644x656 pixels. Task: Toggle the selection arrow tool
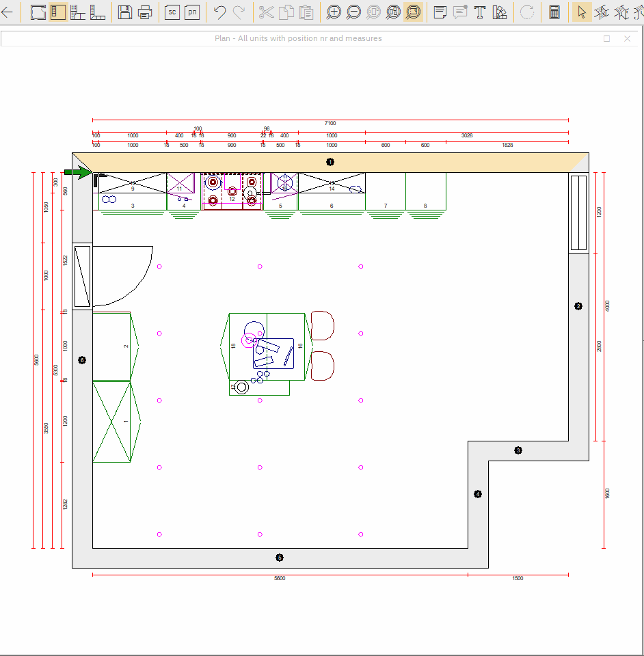click(x=582, y=12)
